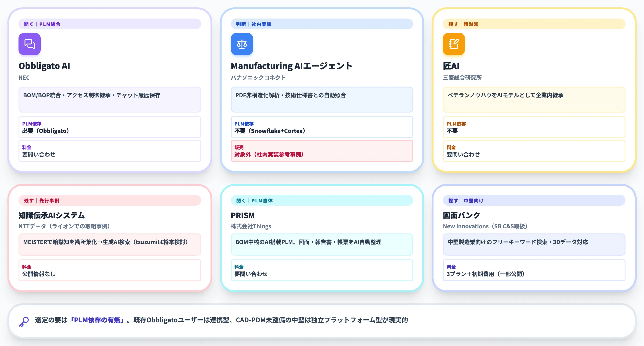Click the highlighted 「PLM依存の有無」 phrase

[97, 320]
